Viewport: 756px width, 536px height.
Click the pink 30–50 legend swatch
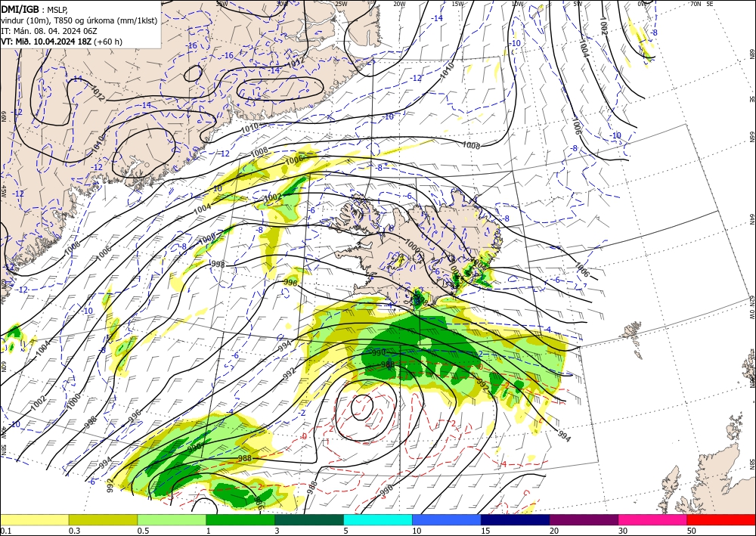pyautogui.click(x=653, y=519)
